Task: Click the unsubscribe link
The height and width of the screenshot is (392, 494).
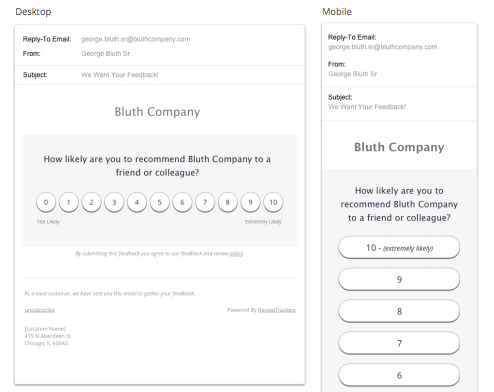Action: point(40,310)
